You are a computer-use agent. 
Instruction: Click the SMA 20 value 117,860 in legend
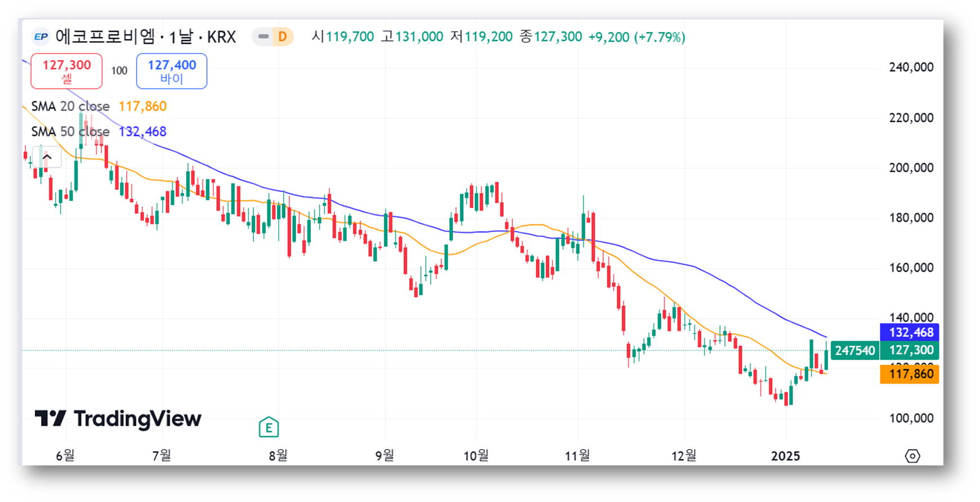142,106
